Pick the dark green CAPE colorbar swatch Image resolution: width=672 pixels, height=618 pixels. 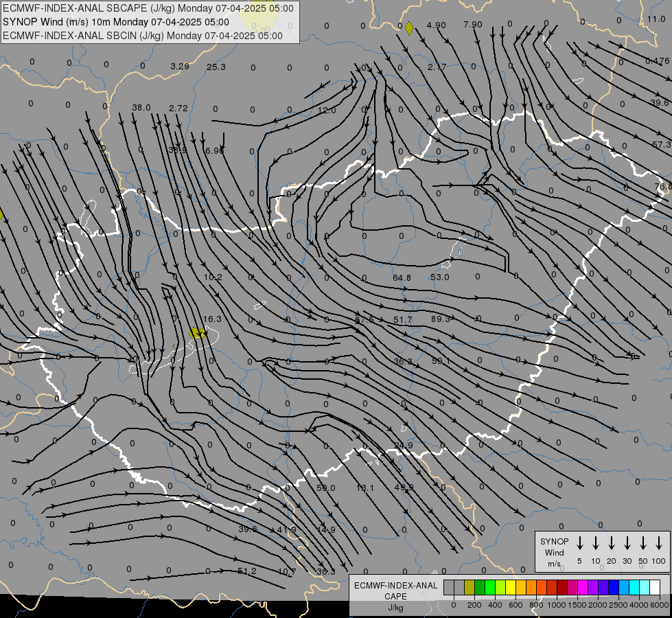point(480,587)
